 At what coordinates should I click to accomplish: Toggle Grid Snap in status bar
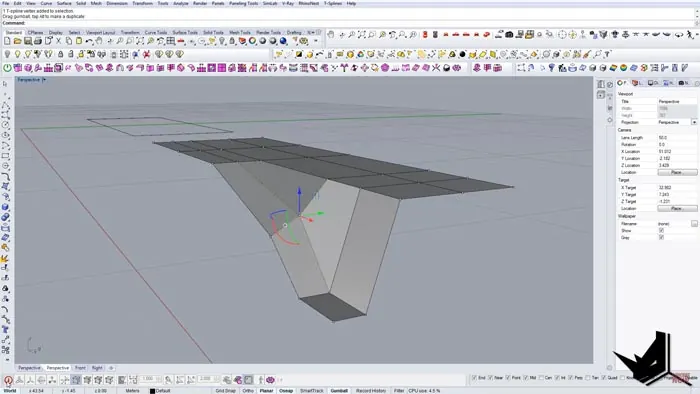tap(225, 391)
